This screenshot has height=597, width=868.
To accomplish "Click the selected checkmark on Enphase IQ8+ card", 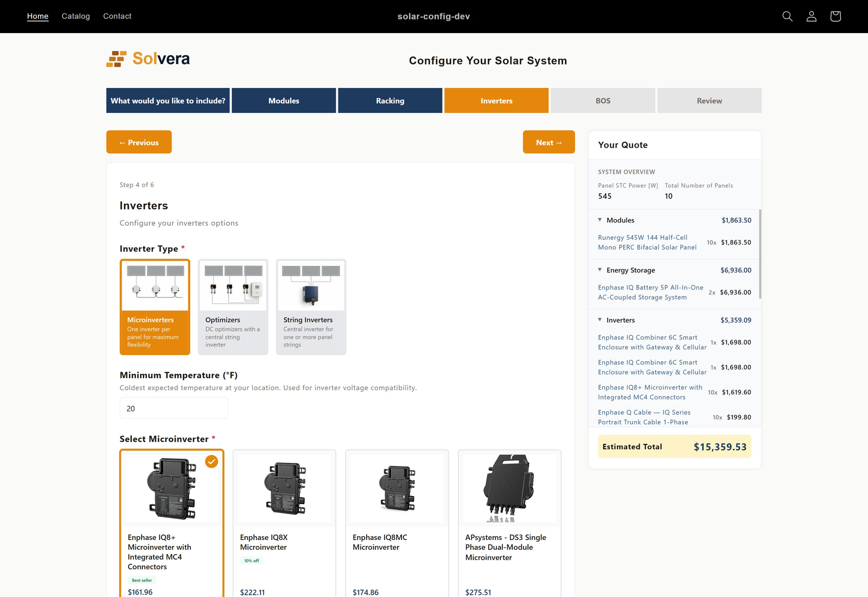I will pos(212,461).
